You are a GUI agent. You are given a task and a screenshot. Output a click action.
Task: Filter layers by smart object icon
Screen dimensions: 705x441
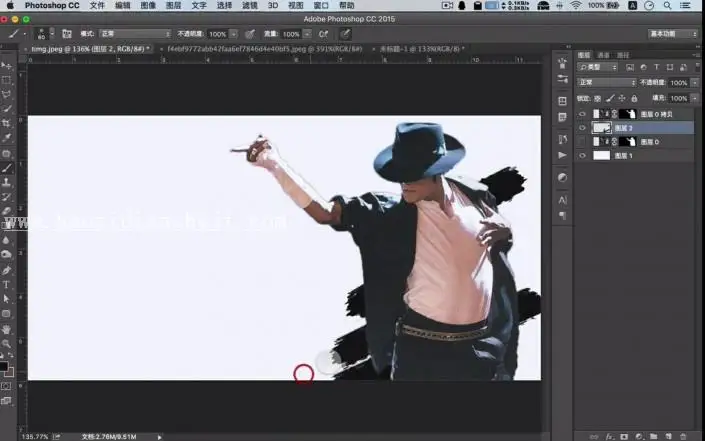pyautogui.click(x=683, y=67)
